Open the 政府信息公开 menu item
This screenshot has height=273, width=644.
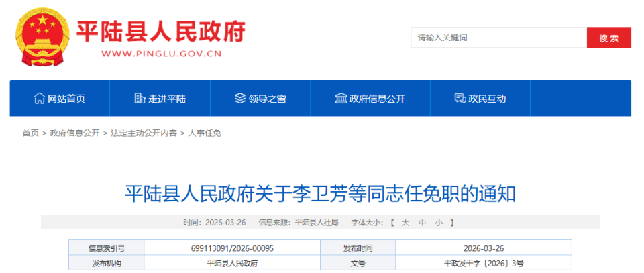coord(370,98)
